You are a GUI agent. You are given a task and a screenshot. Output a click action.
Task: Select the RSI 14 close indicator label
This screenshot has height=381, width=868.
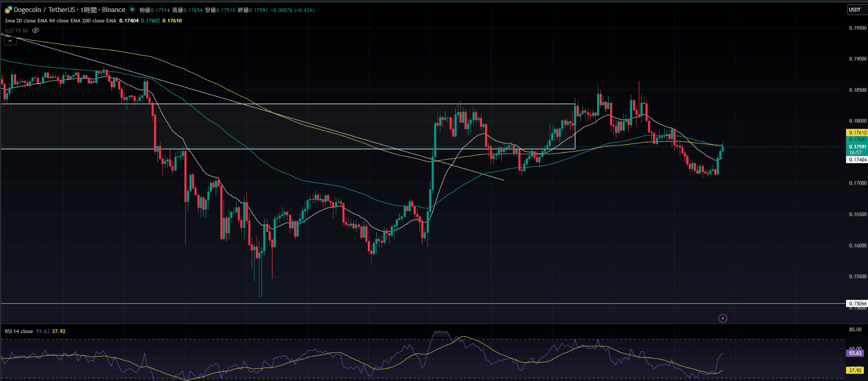click(x=19, y=331)
